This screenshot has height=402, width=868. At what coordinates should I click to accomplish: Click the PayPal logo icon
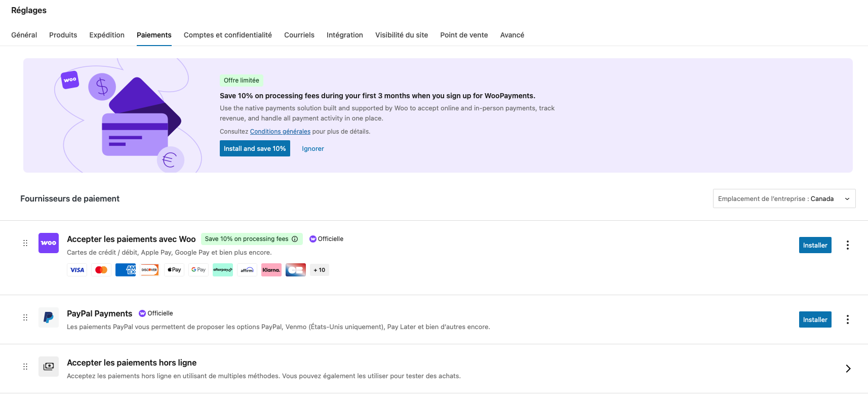pyautogui.click(x=49, y=317)
